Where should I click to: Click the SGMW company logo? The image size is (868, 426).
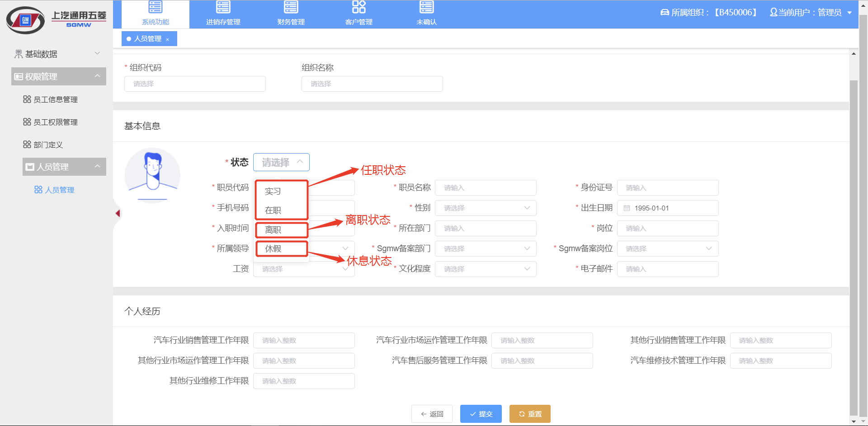[x=56, y=20]
